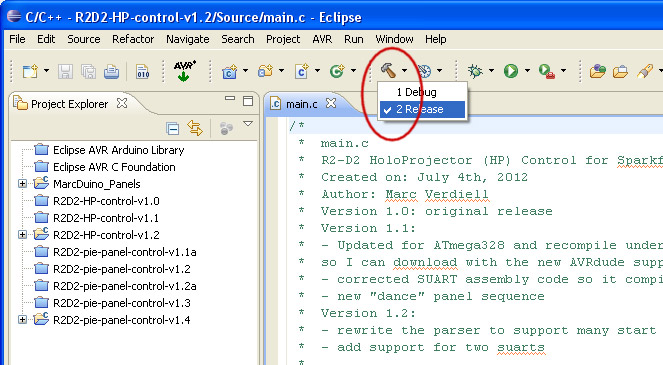Open the Help menu
663x365 pixels.
point(436,39)
